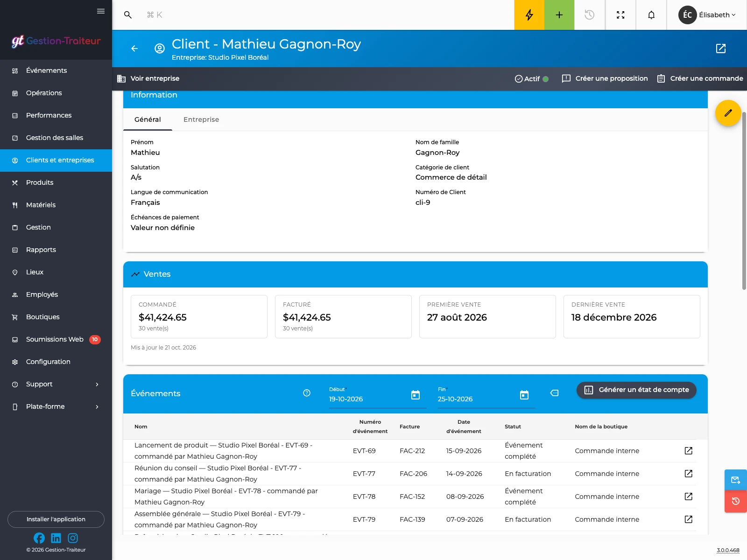
Task: Open the Instagram social icon
Action: point(73,538)
